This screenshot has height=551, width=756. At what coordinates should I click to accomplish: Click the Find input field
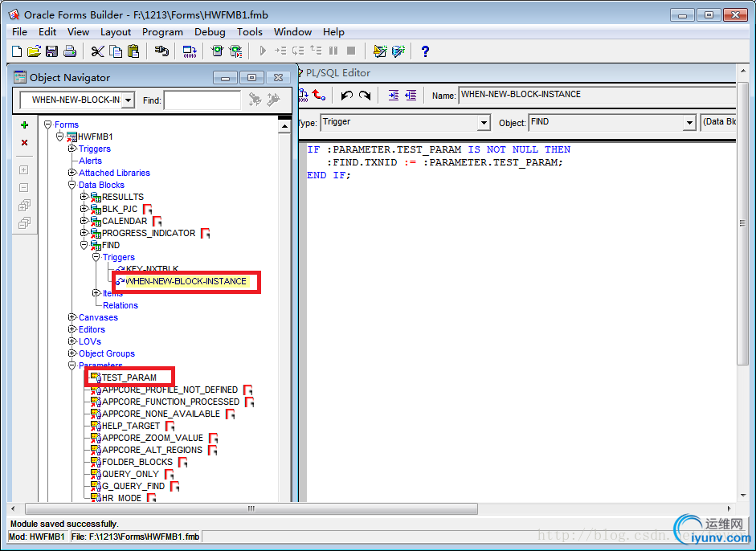tap(202, 100)
